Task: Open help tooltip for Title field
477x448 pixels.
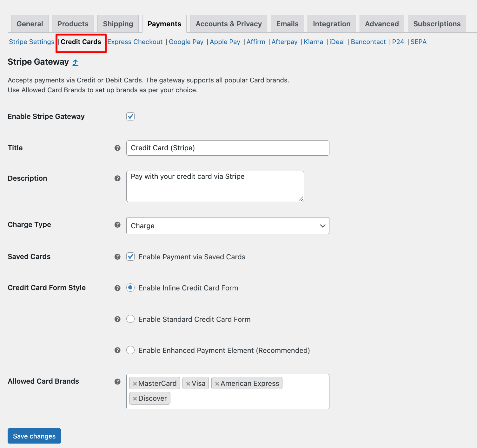Action: click(117, 148)
